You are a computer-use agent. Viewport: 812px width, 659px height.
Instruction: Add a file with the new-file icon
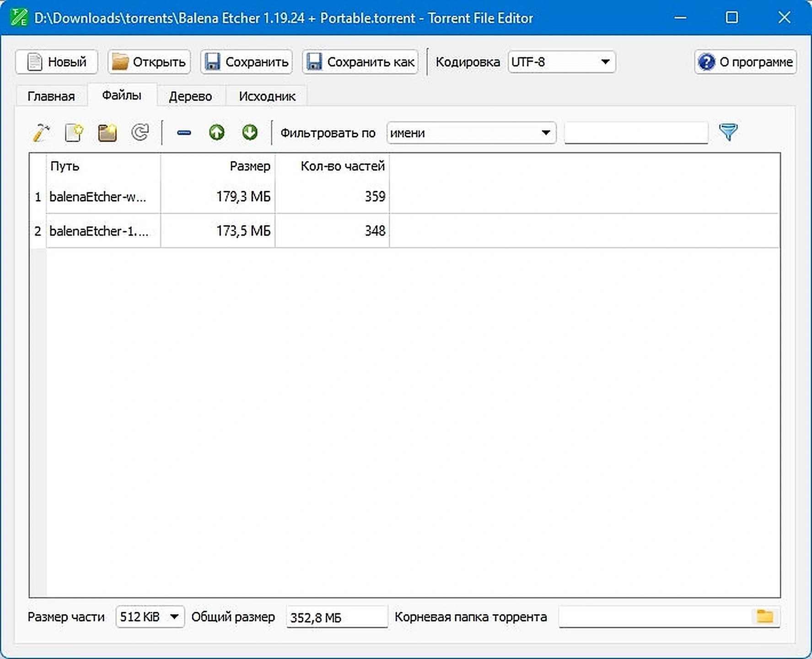(x=74, y=133)
